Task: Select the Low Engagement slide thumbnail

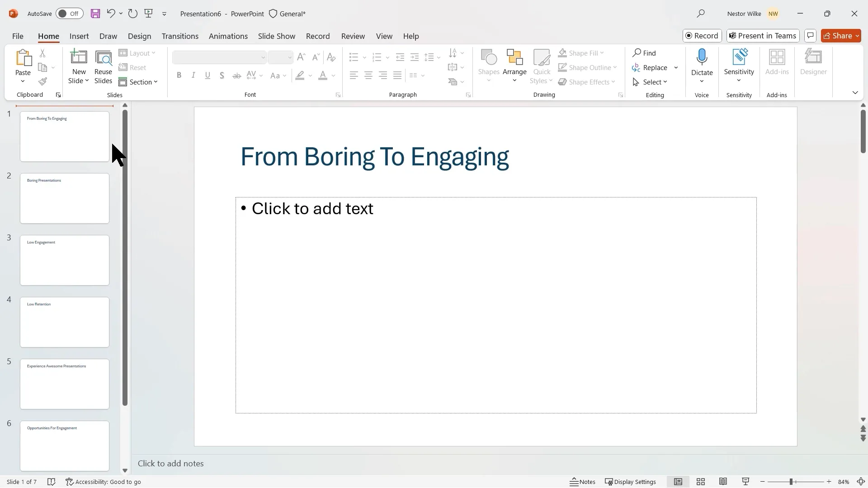Action: (65, 260)
